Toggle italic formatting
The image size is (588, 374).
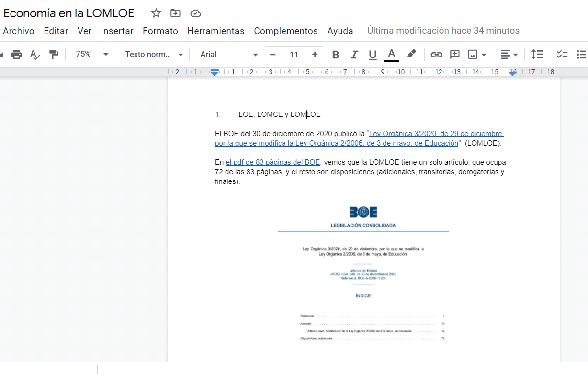354,55
